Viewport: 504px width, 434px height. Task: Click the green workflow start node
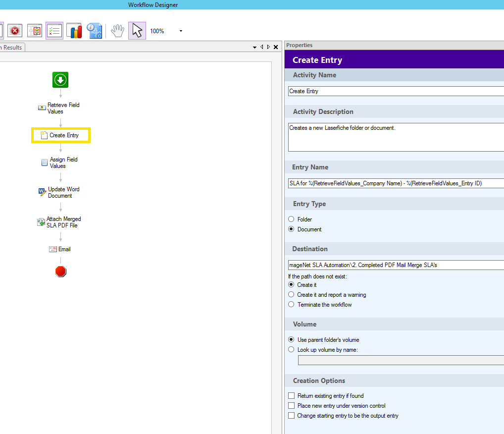pyautogui.click(x=60, y=80)
